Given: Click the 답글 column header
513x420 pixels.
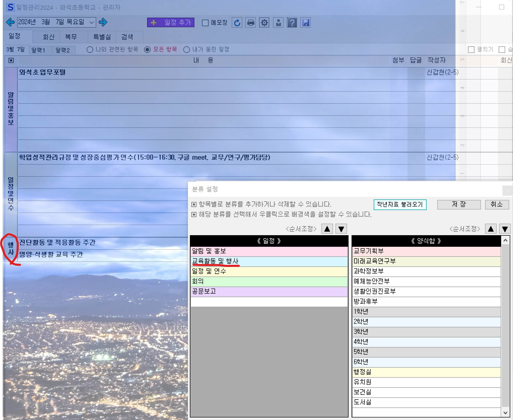Looking at the screenshot, I should click(416, 60).
